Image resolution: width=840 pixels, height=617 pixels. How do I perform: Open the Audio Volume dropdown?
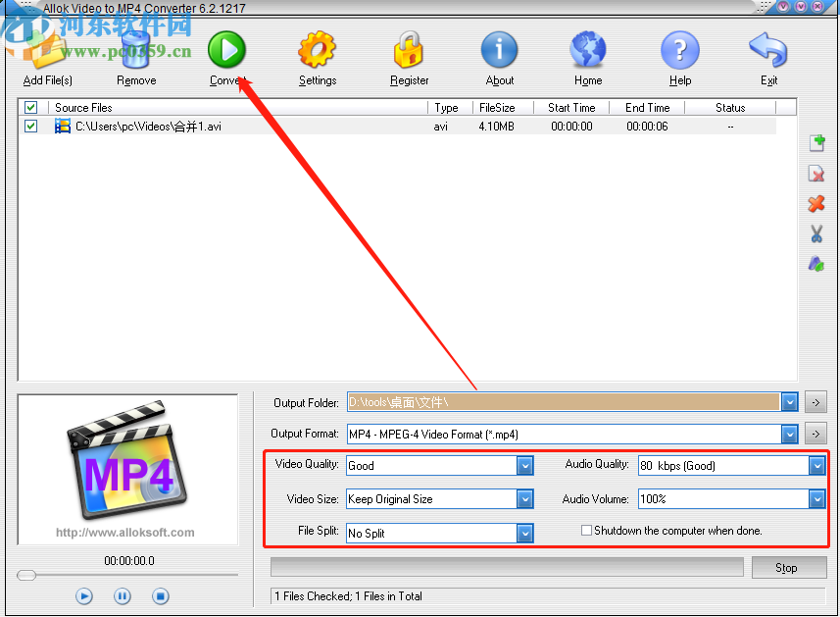pyautogui.click(x=816, y=499)
